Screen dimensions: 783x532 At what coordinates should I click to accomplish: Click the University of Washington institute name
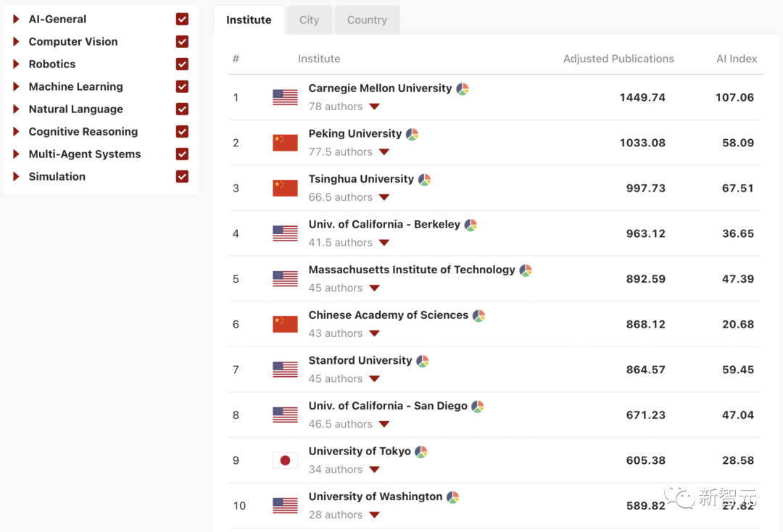pos(375,496)
